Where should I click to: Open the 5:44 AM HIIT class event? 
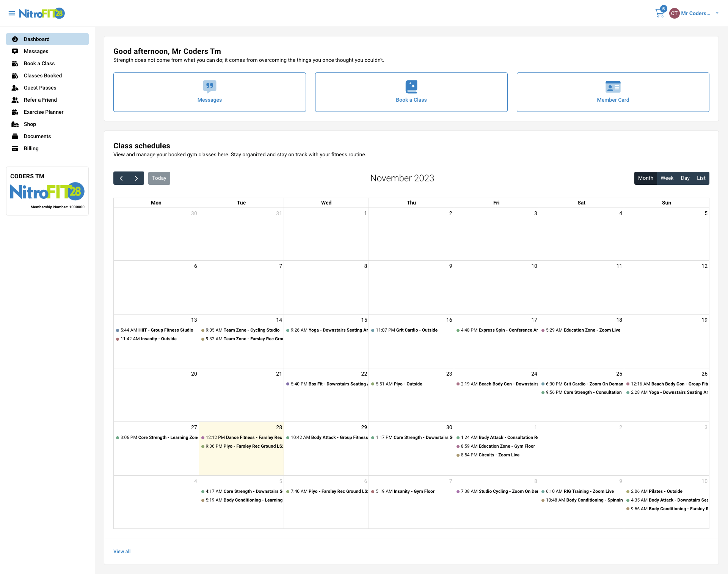click(156, 330)
